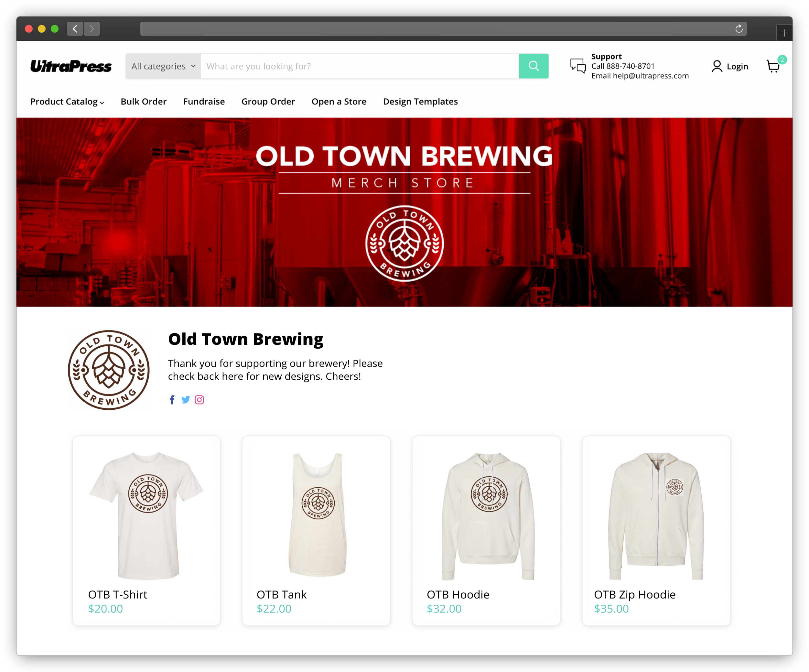Open the shopping cart icon
The height and width of the screenshot is (672, 809).
(773, 67)
